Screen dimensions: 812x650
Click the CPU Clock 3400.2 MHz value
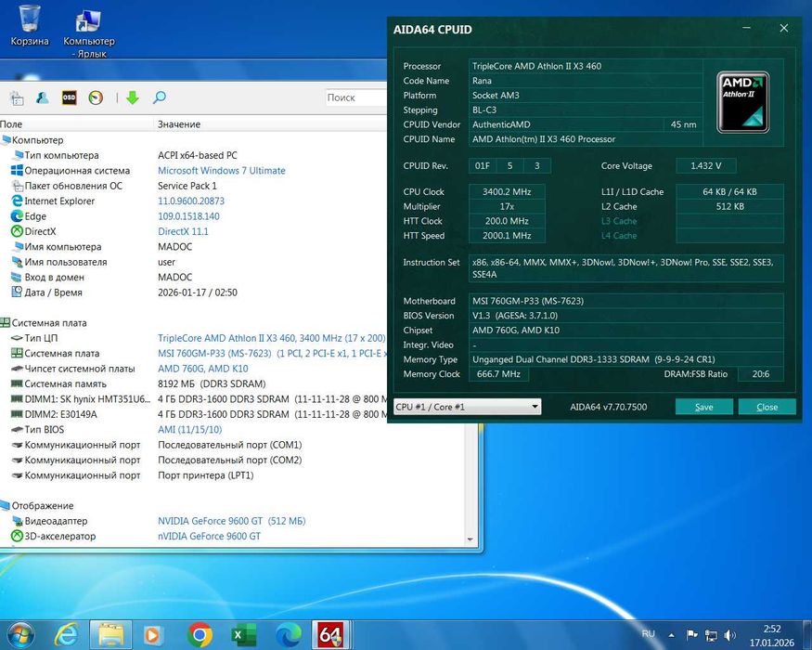coord(507,192)
